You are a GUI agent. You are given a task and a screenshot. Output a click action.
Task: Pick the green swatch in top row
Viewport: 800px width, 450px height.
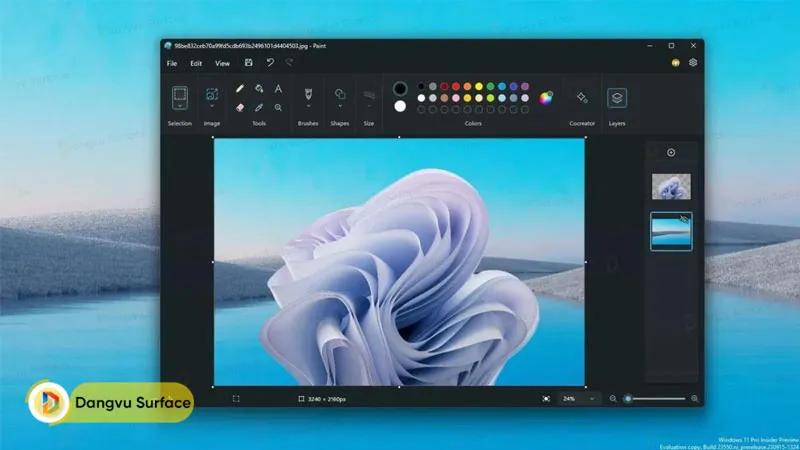[490, 86]
